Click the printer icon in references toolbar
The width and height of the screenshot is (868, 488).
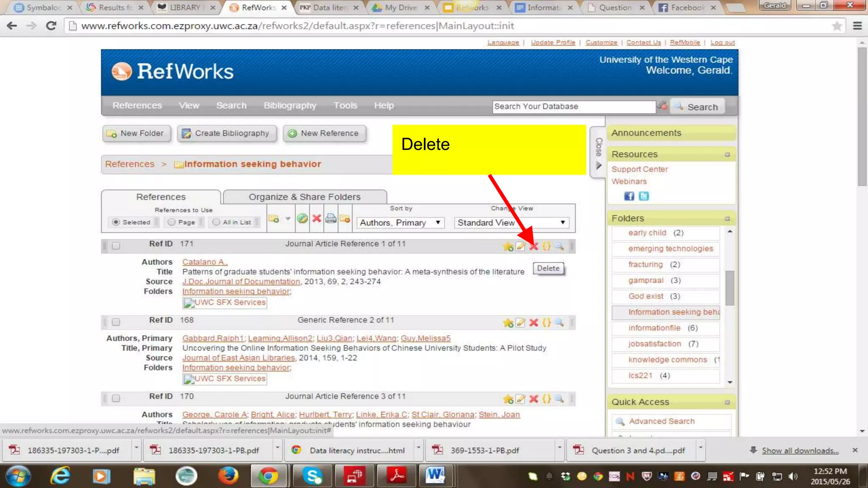click(331, 219)
